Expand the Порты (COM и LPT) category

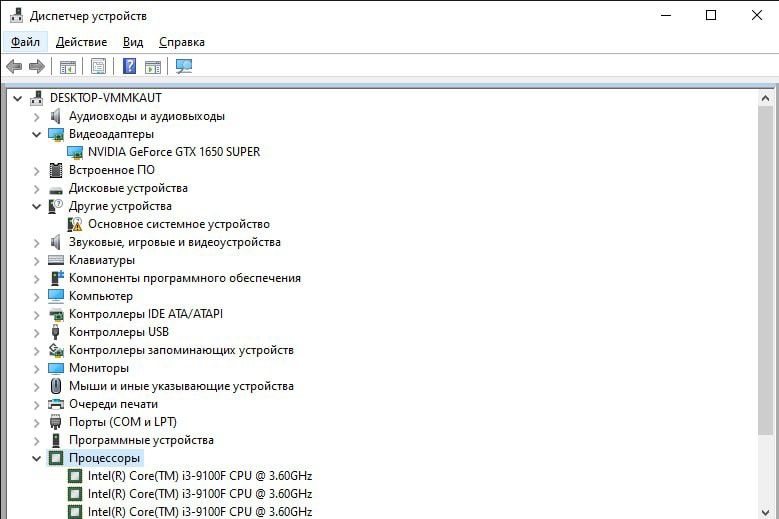(36, 423)
